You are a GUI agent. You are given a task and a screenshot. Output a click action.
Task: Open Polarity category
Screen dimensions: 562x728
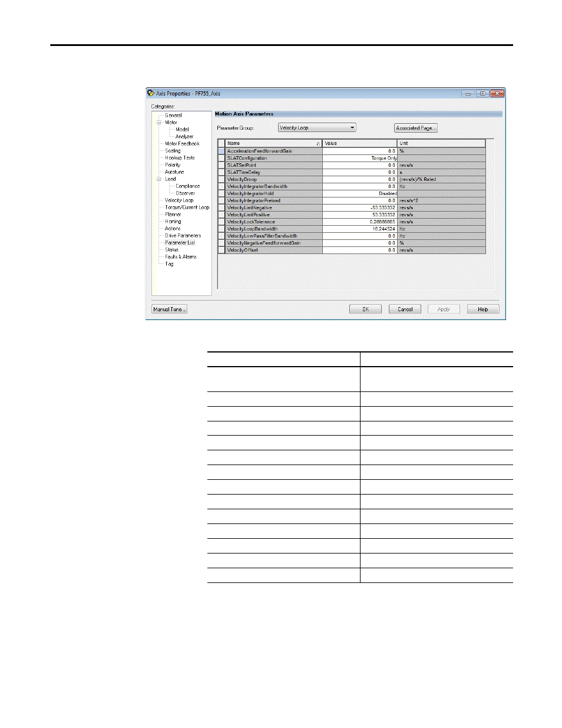[x=173, y=165]
